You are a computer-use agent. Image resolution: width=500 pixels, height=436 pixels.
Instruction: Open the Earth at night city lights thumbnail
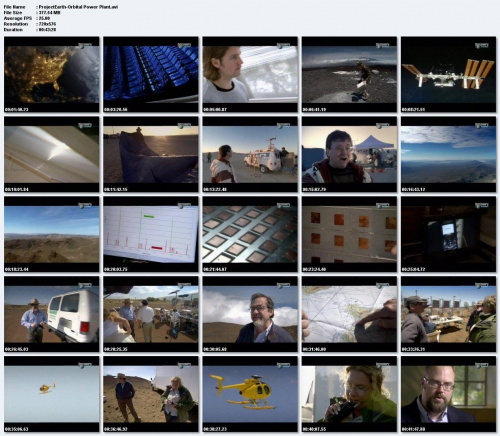point(52,74)
